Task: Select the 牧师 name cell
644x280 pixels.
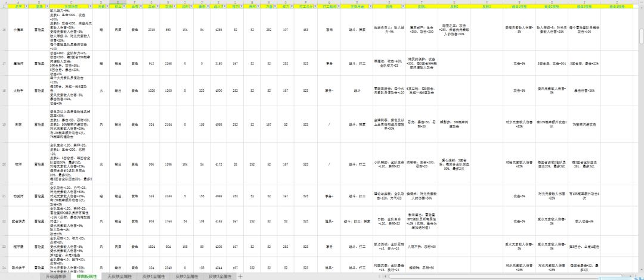Action: click(x=18, y=164)
